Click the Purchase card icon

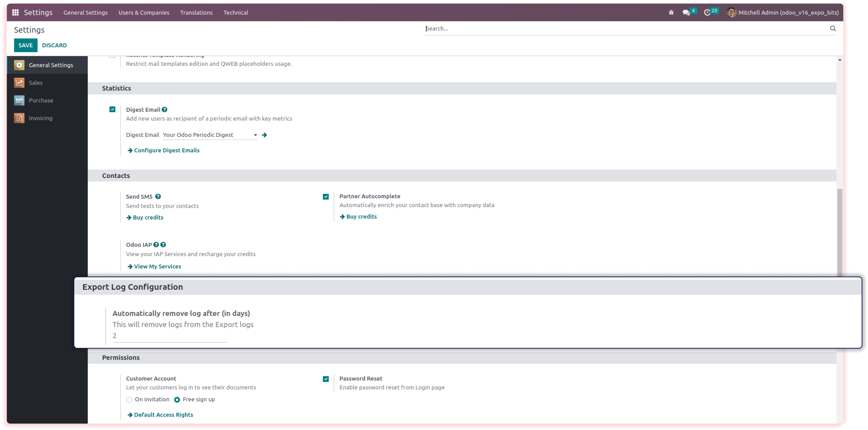pos(19,100)
